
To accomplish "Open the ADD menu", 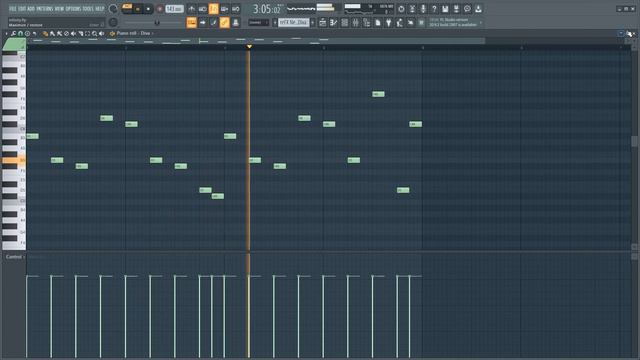I will [x=31, y=9].
